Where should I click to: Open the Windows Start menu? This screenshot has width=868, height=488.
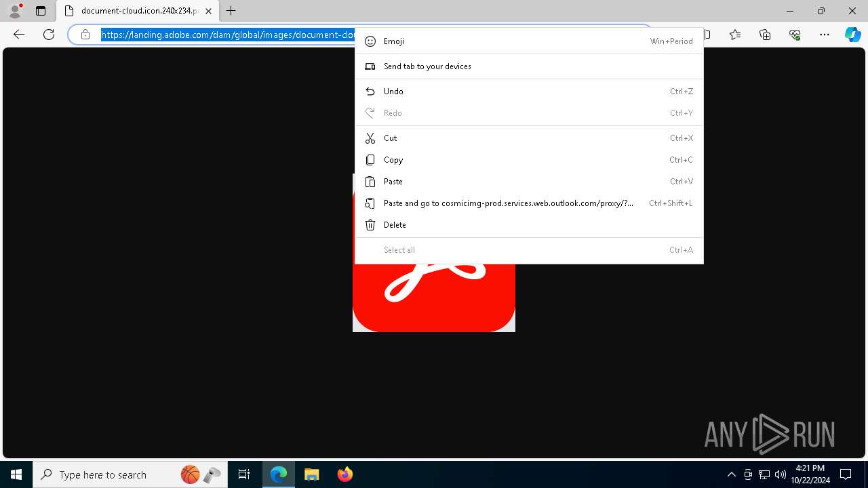coord(16,474)
